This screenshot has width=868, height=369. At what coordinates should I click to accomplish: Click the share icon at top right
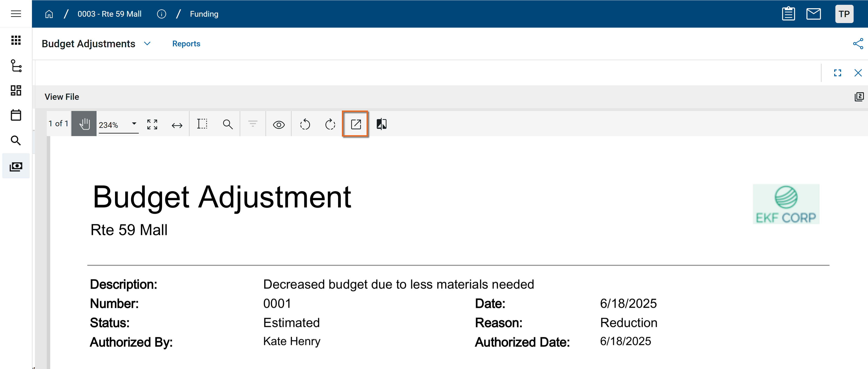coord(858,43)
